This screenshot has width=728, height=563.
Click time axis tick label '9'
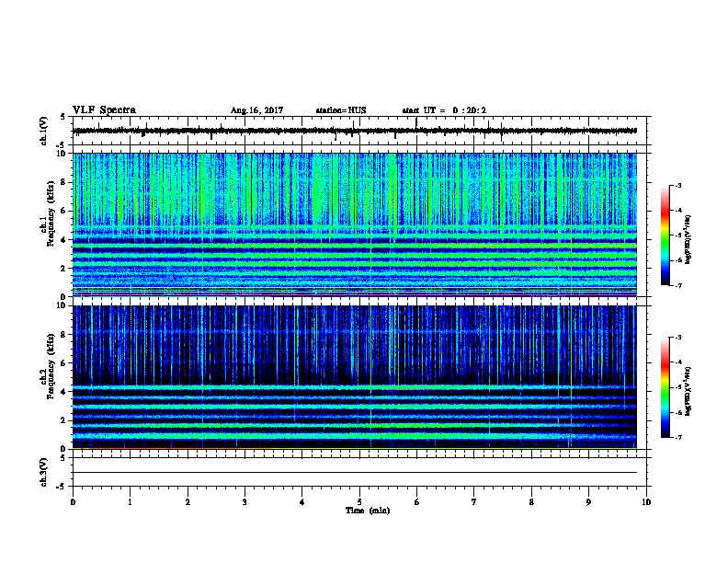click(588, 502)
